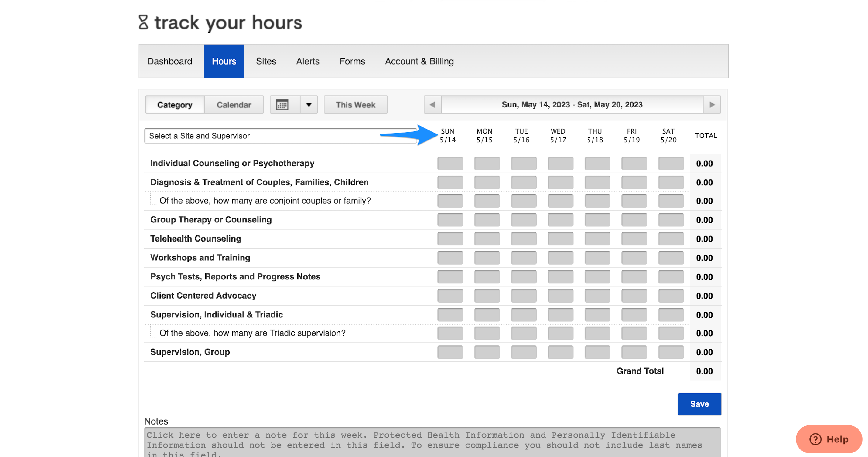Click into the weekly Notes text area
Image resolution: width=868 pixels, height=457 pixels.
pyautogui.click(x=432, y=442)
